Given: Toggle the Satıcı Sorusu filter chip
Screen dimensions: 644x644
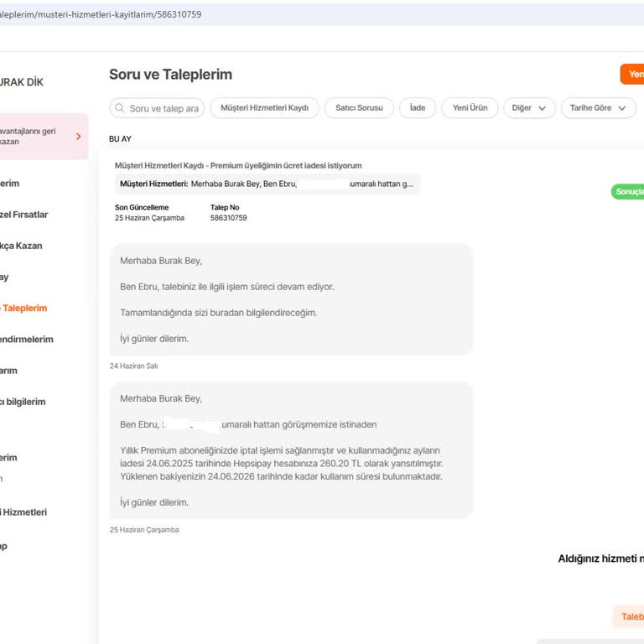Looking at the screenshot, I should (359, 108).
